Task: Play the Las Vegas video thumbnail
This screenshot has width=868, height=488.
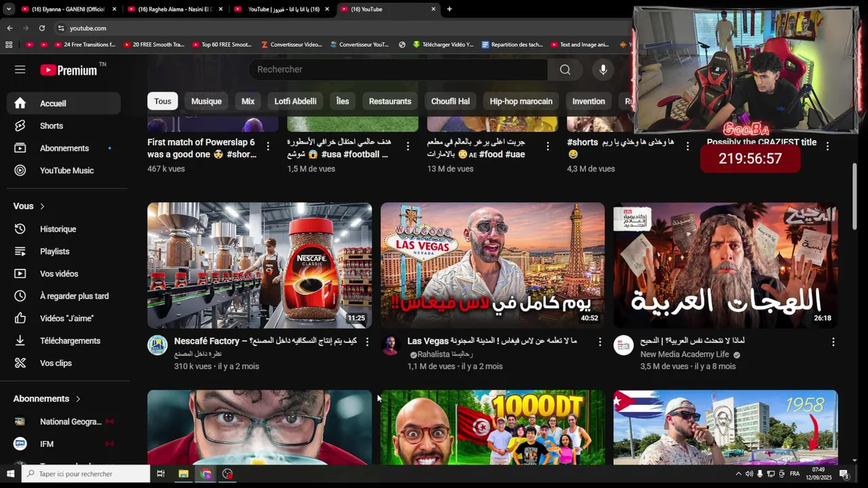Action: click(x=492, y=266)
